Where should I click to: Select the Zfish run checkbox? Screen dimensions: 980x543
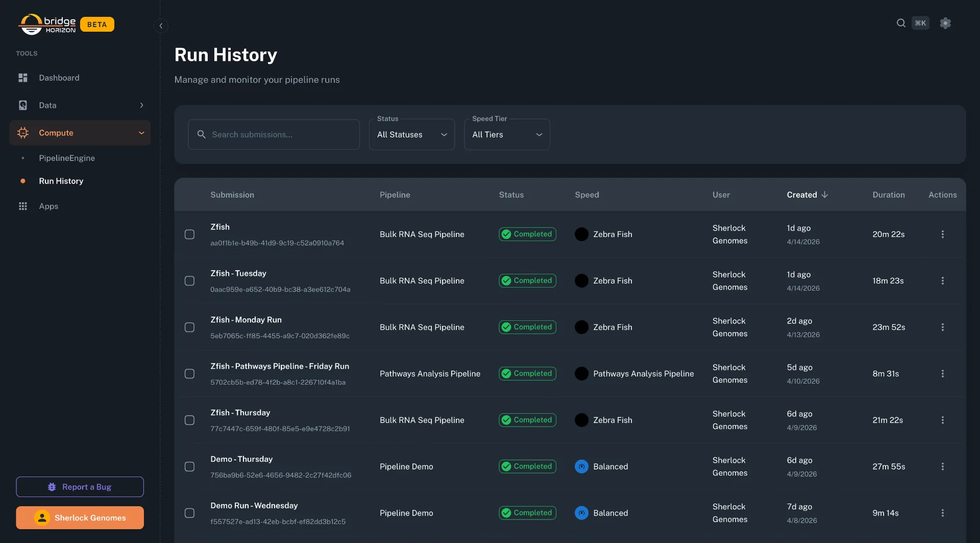(189, 234)
